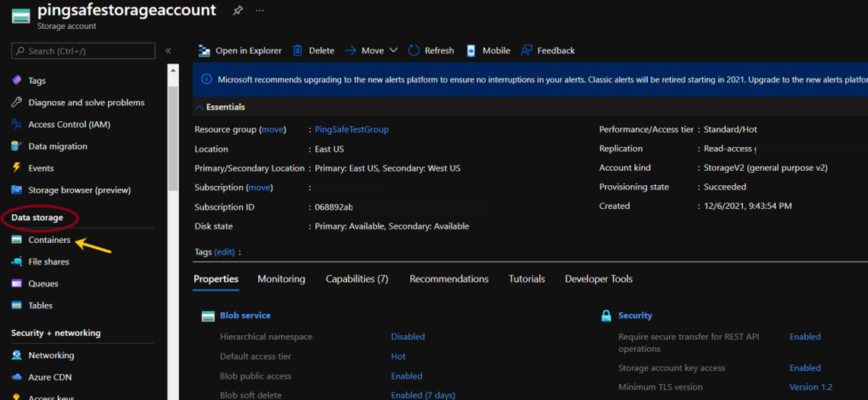
Task: Open Containers under Data storage
Action: point(49,240)
